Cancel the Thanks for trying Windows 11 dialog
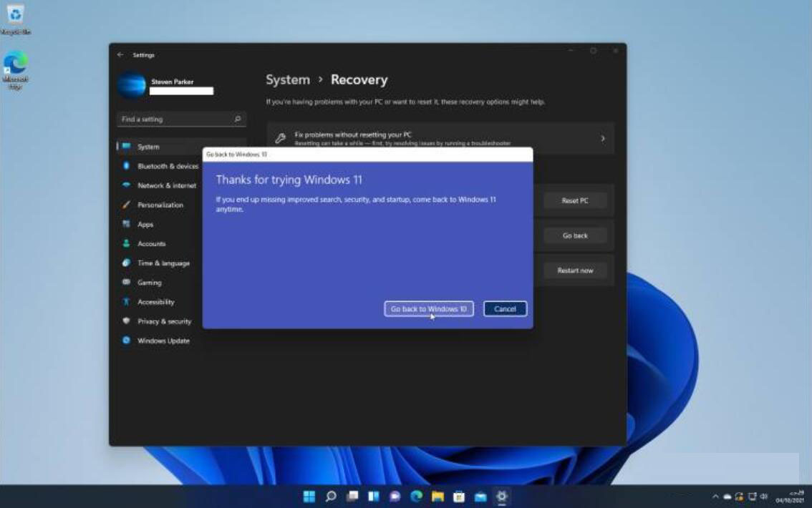 point(505,308)
